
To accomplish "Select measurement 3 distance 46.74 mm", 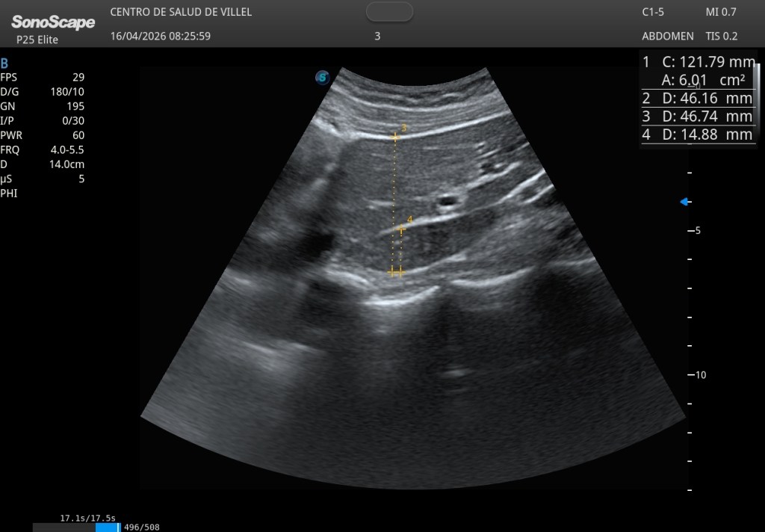I will pyautogui.click(x=696, y=117).
